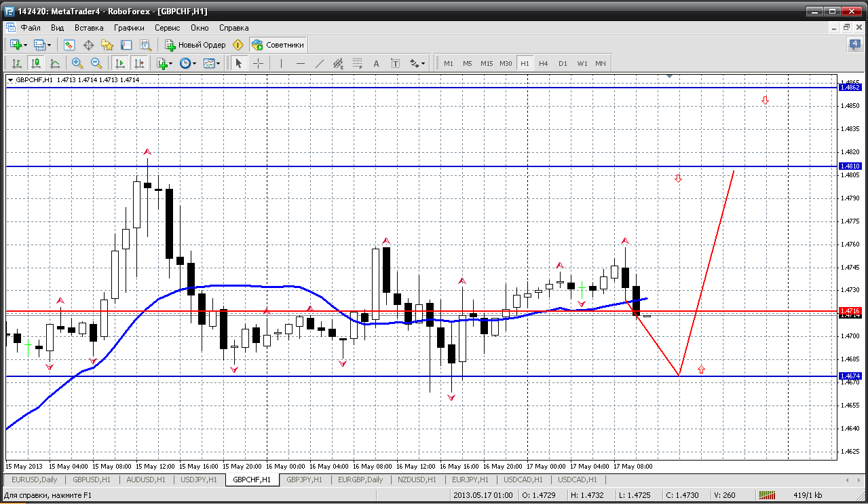The height and width of the screenshot is (504, 868).
Task: Zoom out on the chart
Action: [x=96, y=63]
